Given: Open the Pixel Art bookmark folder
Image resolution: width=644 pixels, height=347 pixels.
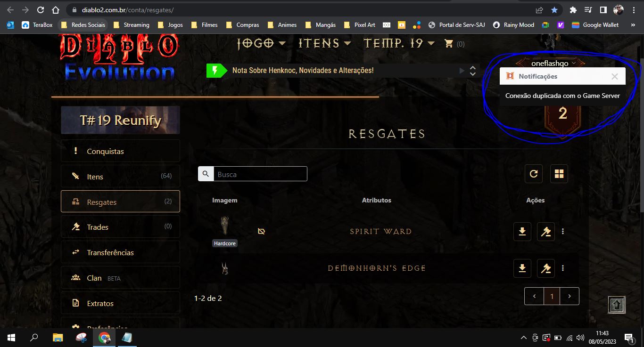Looking at the screenshot, I should point(360,25).
